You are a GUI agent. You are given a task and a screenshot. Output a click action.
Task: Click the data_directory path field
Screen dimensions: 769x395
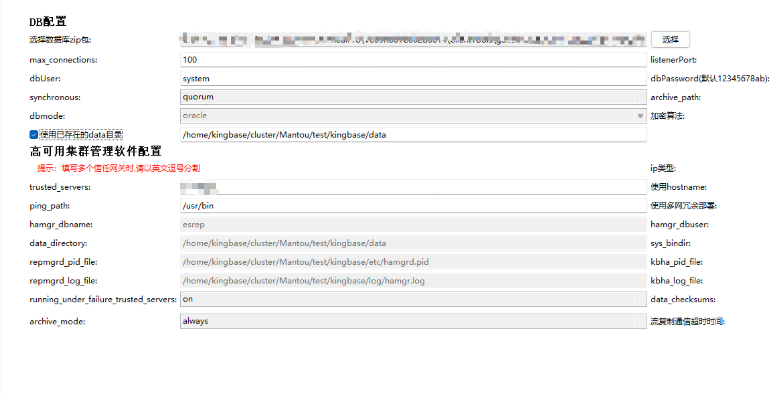[413, 243]
